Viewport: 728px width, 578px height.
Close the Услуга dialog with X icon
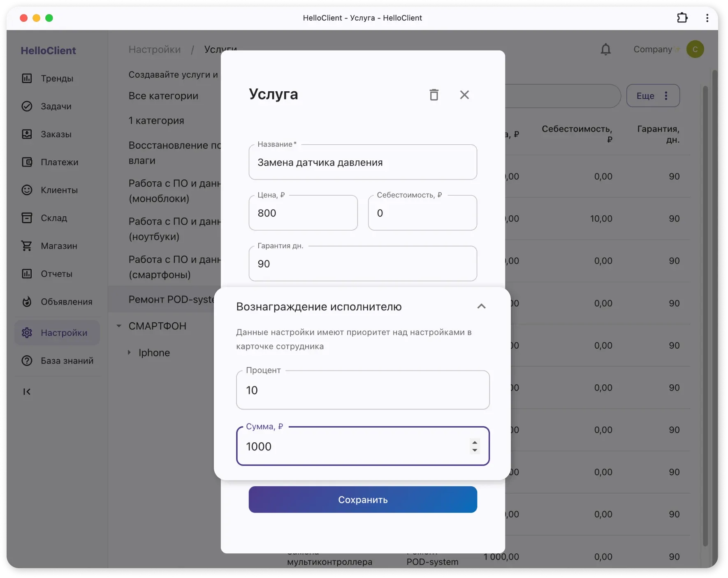[x=464, y=95]
